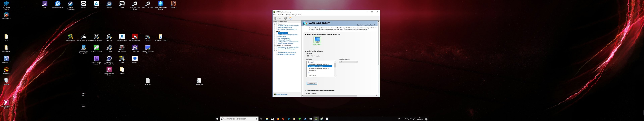Image resolution: width=644 pixels, height=121 pixels.
Task: Choose resolution 5760 × 1080 (empfohlen)
Action: [x=320, y=66]
